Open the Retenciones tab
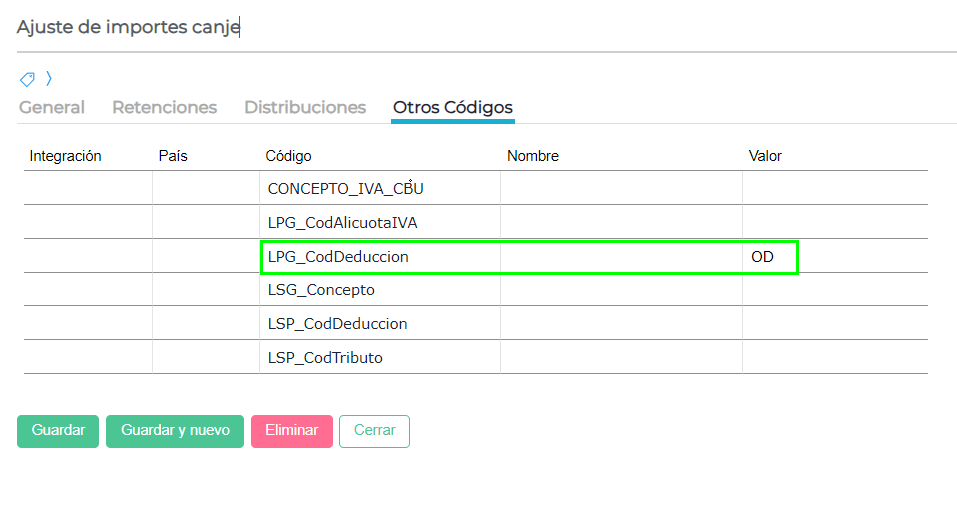This screenshot has height=510, width=957. (164, 108)
